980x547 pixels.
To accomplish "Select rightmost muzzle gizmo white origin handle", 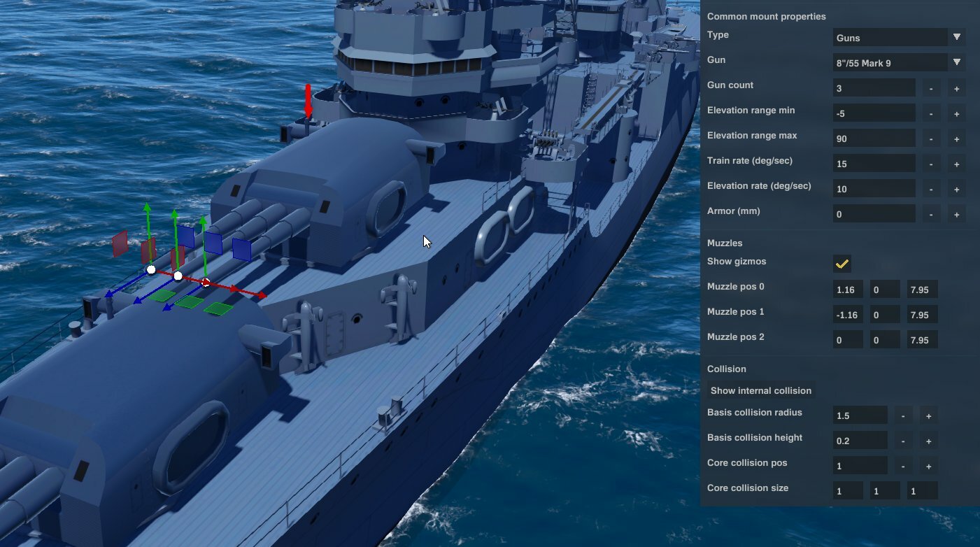I will tap(206, 283).
